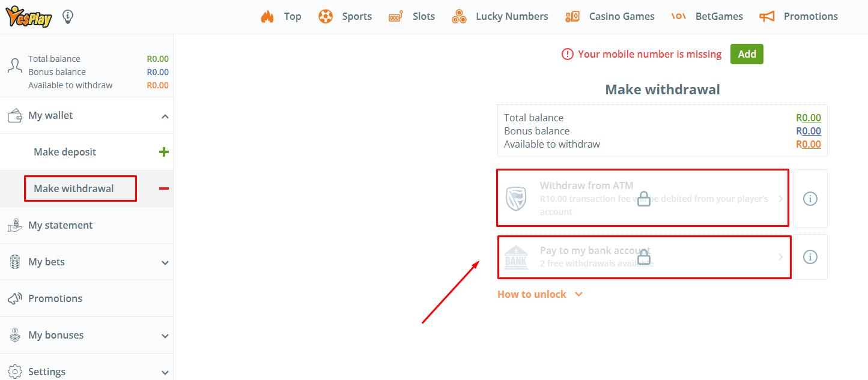The image size is (868, 380).
Task: Expand the Settings section
Action: [165, 372]
